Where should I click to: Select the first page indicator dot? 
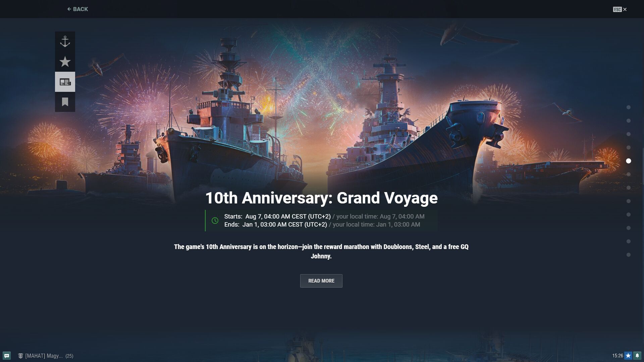629,107
